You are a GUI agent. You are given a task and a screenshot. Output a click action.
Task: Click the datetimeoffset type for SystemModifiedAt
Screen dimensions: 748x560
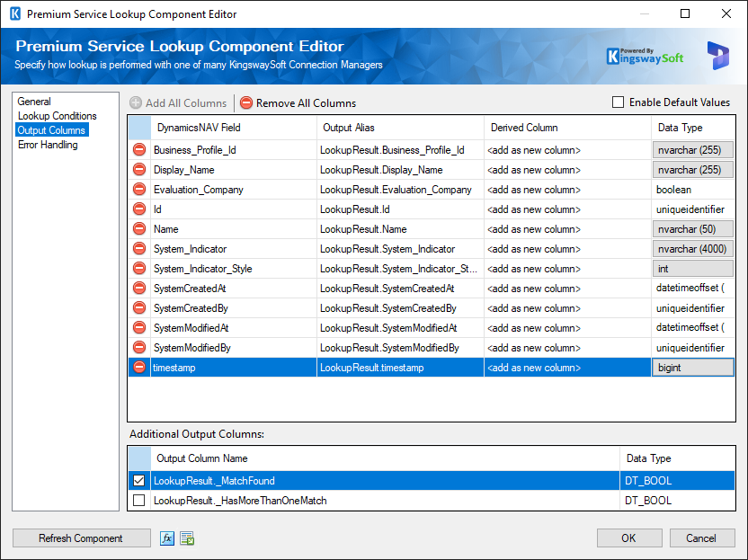coord(692,328)
